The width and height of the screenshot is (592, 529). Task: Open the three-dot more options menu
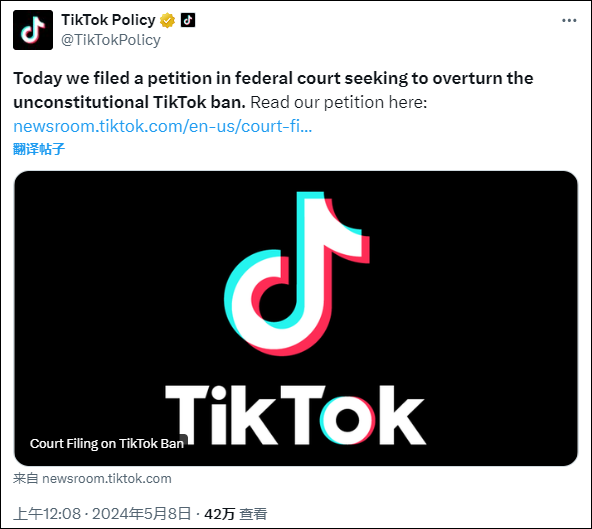[x=569, y=20]
